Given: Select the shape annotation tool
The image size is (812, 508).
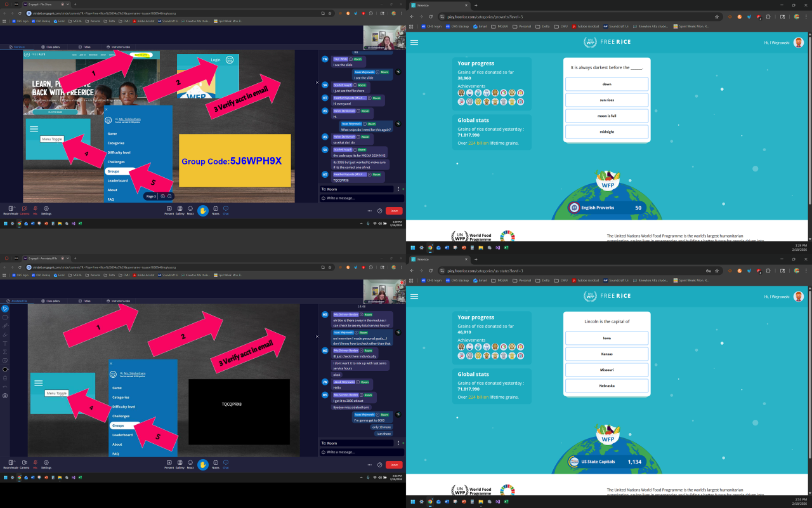Looking at the screenshot, I should 5,317.
